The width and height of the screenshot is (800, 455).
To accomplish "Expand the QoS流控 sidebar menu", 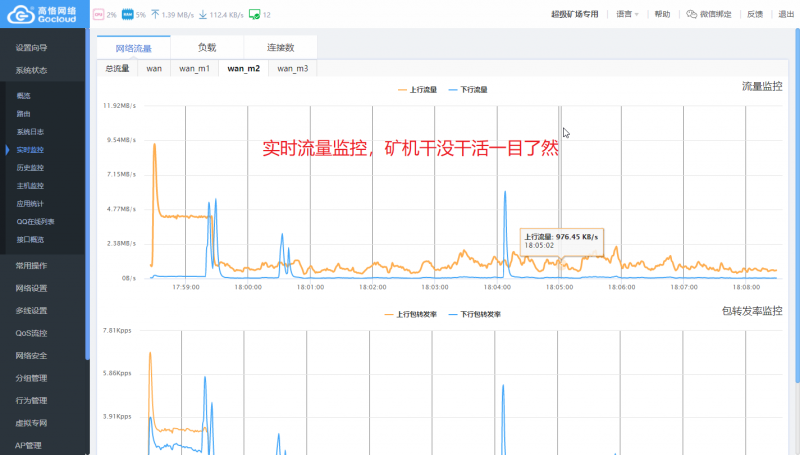I will (31, 333).
